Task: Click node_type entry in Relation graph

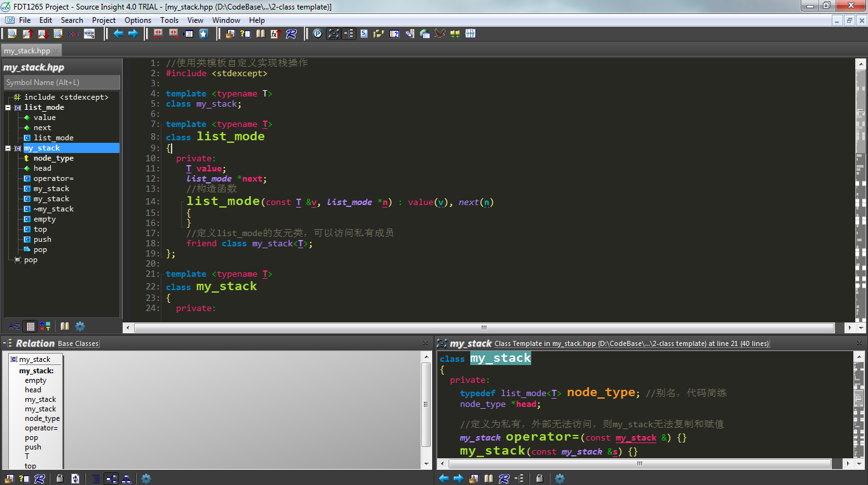Action: tap(43, 418)
